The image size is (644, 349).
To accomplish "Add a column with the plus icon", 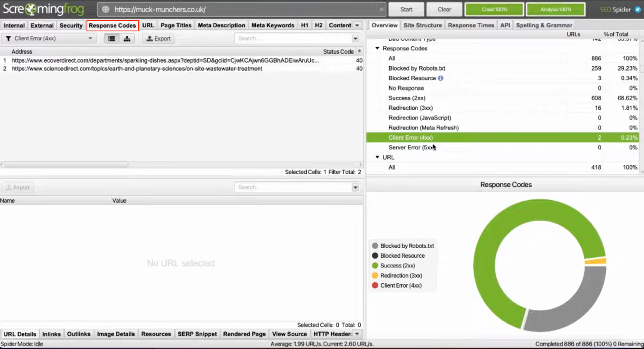I will [359, 51].
